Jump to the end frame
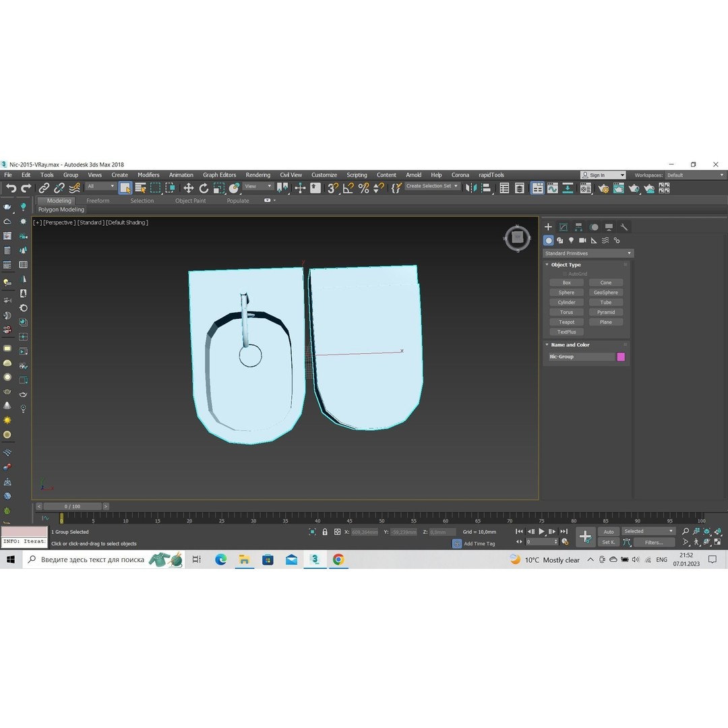Viewport: 728px width, 728px height. (564, 532)
